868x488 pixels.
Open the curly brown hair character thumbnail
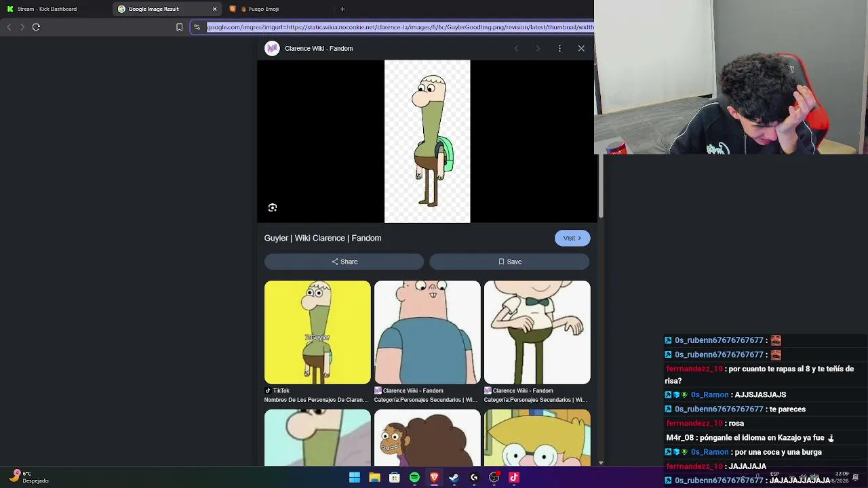tap(427, 438)
